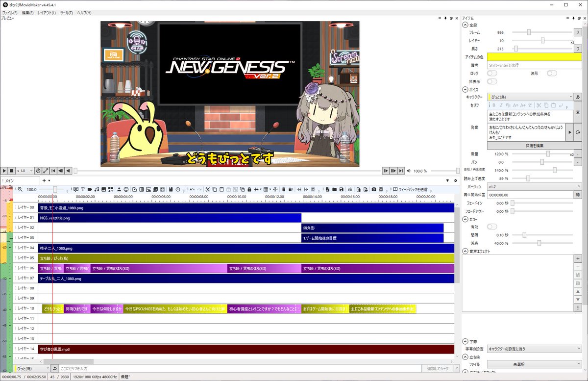Adjust the 読み上げ速度 slider
This screenshot has width=588, height=381.
[x=542, y=178]
